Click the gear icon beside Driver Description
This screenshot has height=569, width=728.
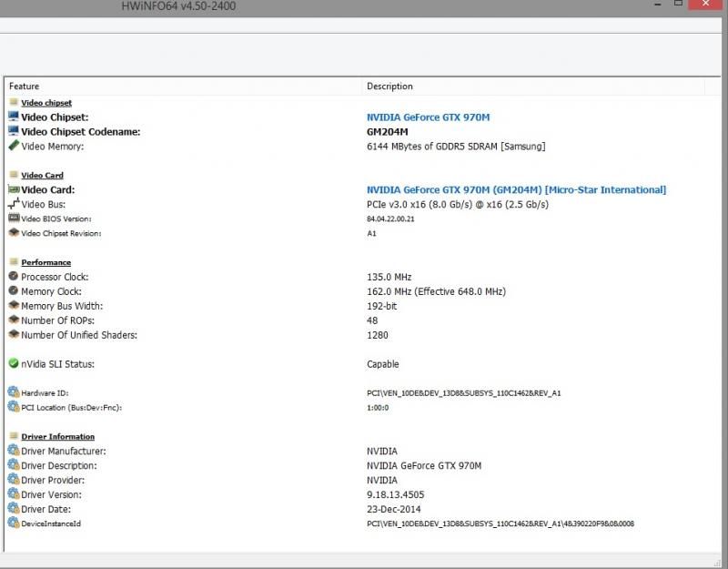coord(14,464)
